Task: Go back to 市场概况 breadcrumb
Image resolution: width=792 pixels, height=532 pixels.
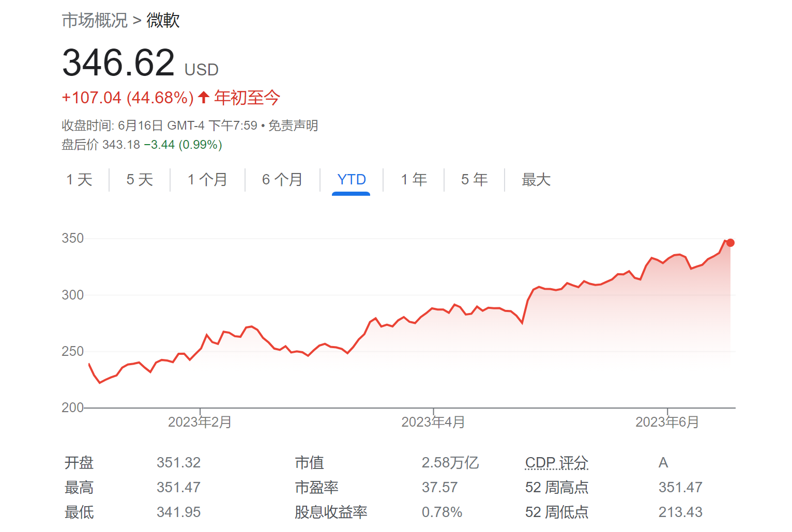Action: [x=95, y=21]
